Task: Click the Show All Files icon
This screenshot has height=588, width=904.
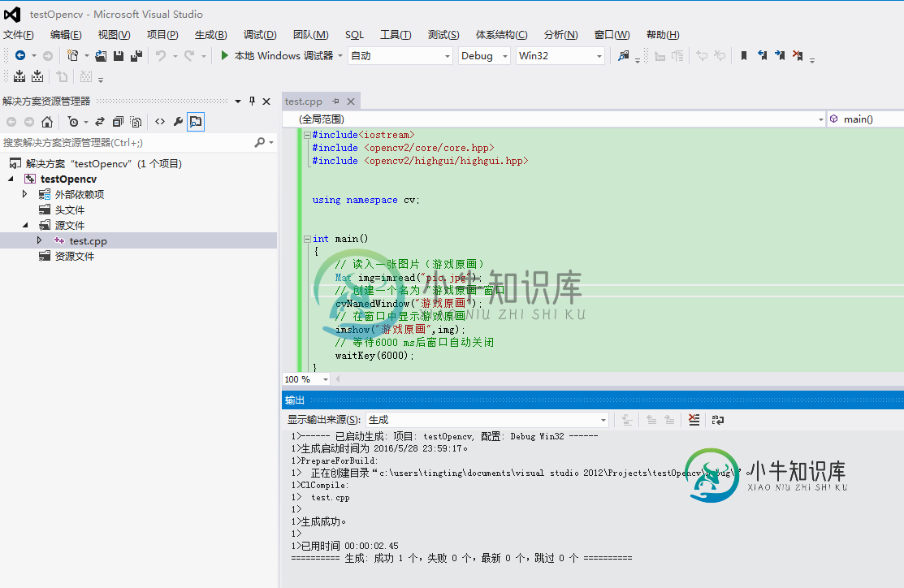Action: tap(136, 122)
